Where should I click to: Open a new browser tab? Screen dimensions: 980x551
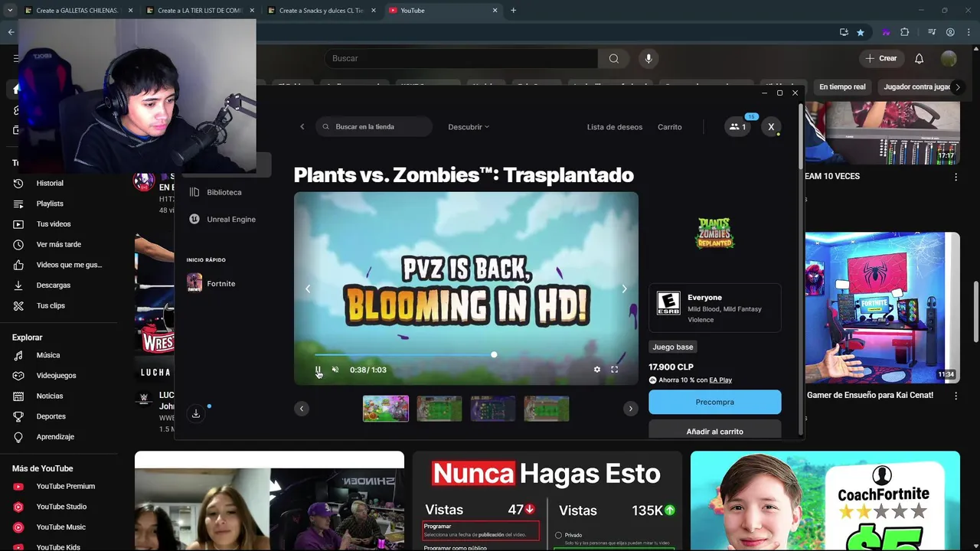click(513, 11)
